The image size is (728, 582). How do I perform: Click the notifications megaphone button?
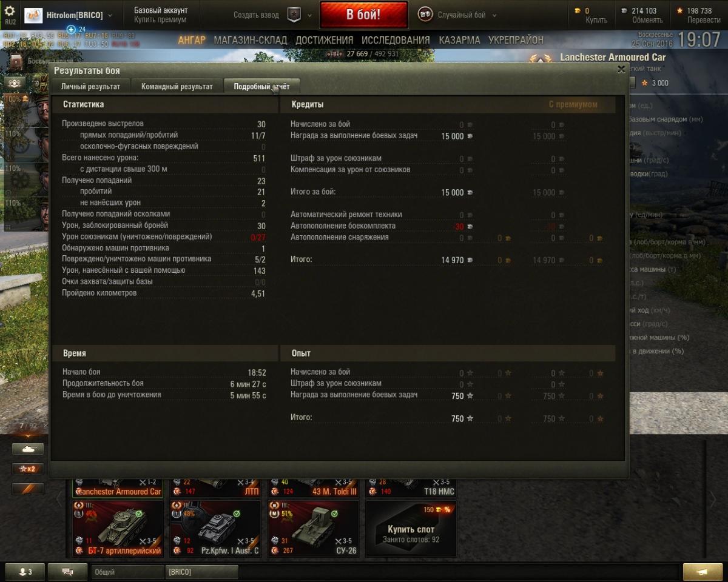703,572
